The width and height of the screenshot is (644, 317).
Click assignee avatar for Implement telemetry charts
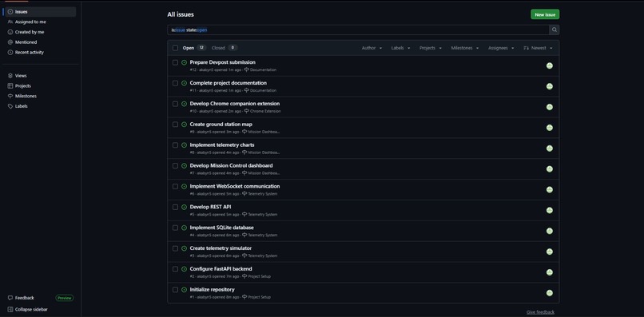[549, 149]
